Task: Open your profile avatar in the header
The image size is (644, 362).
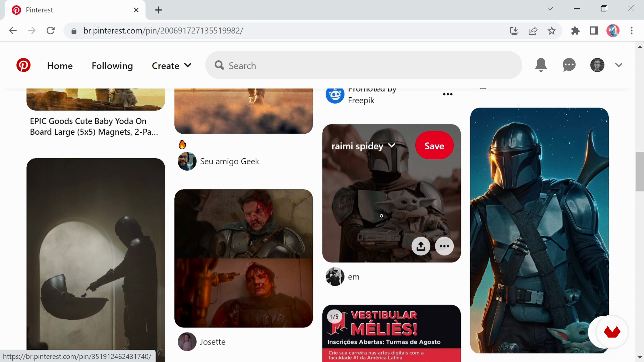Action: (597, 65)
